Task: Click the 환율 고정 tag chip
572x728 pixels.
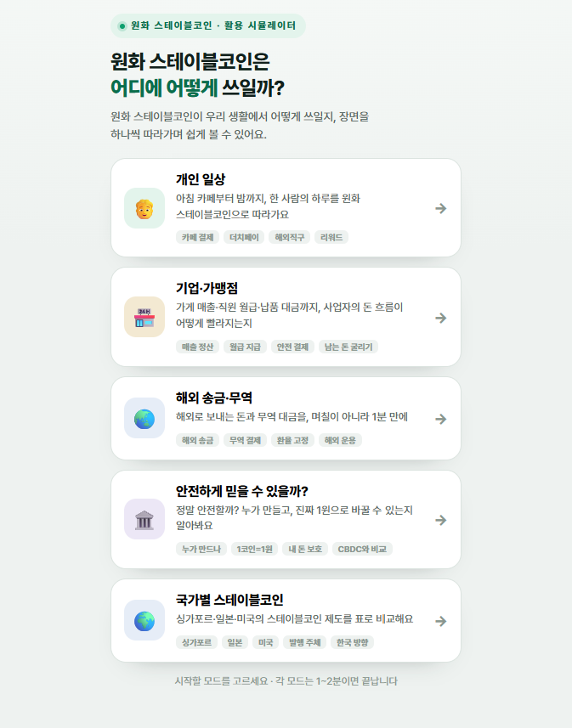Action: [x=292, y=440]
